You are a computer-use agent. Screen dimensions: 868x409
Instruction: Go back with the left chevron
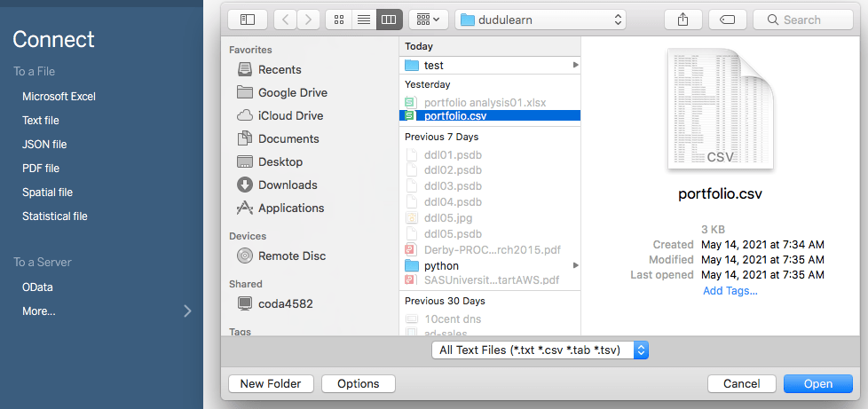pos(285,19)
